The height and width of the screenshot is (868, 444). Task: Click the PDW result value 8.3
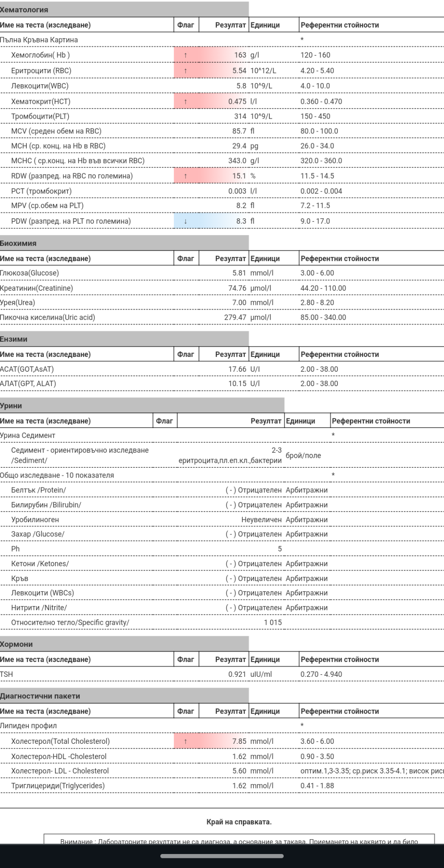(x=241, y=221)
